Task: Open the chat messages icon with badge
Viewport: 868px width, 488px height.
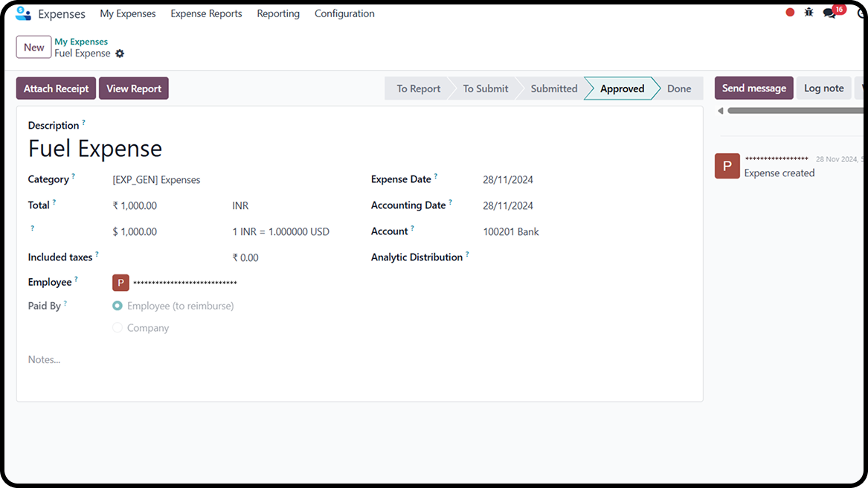Action: [x=830, y=13]
